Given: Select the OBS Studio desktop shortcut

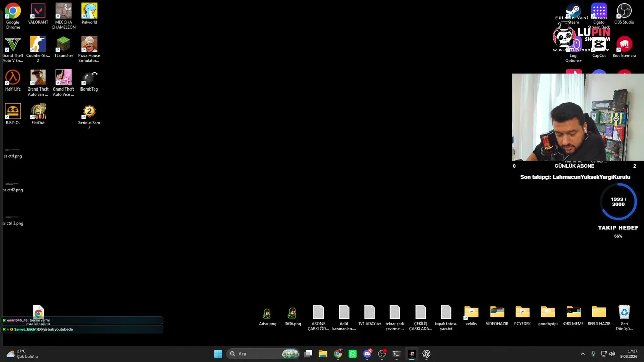Looking at the screenshot, I should click(x=624, y=14).
